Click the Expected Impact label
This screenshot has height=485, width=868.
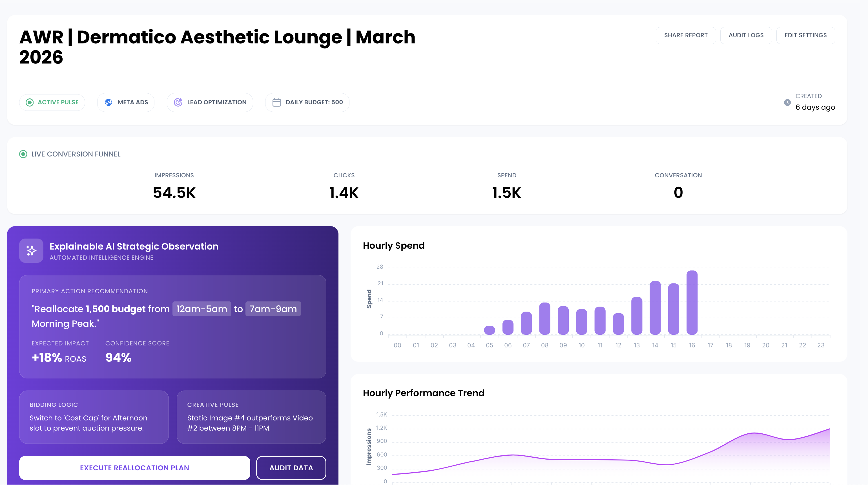click(60, 343)
